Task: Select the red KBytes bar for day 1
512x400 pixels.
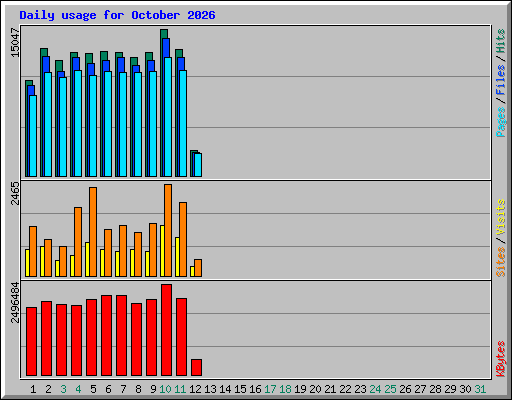Action: tap(32, 342)
